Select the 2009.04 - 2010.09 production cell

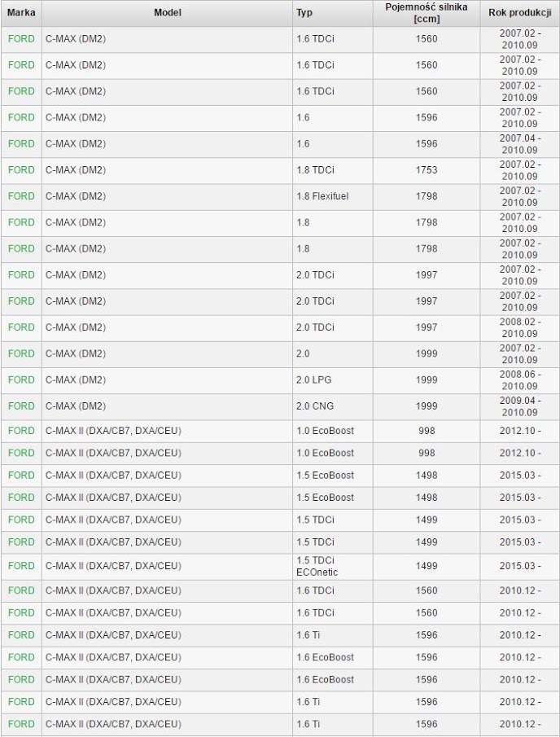[519, 406]
